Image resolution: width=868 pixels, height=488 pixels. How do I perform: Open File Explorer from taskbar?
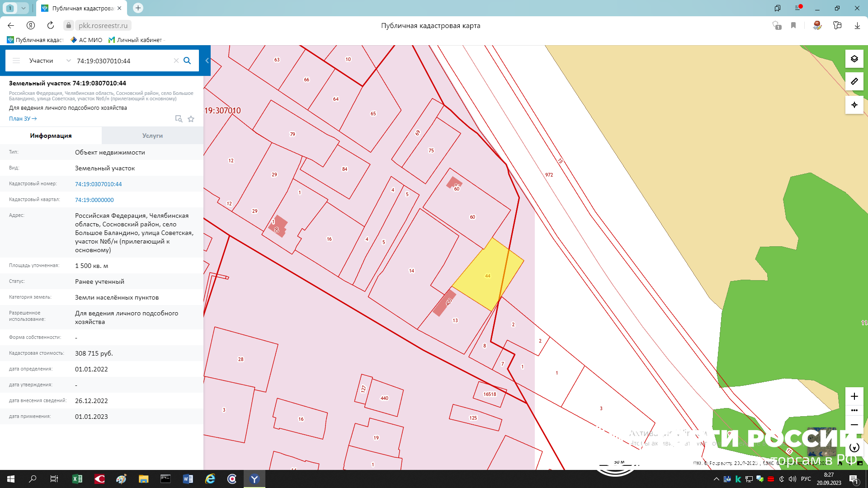(144, 479)
